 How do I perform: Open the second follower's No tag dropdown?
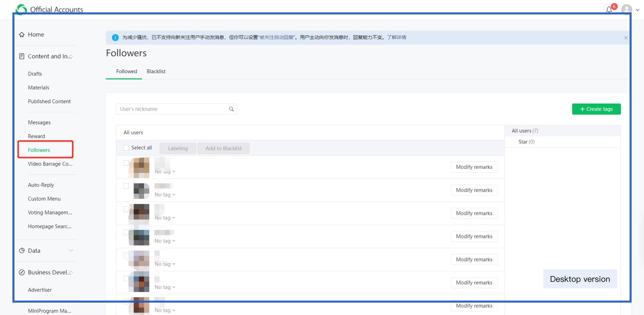pos(165,195)
